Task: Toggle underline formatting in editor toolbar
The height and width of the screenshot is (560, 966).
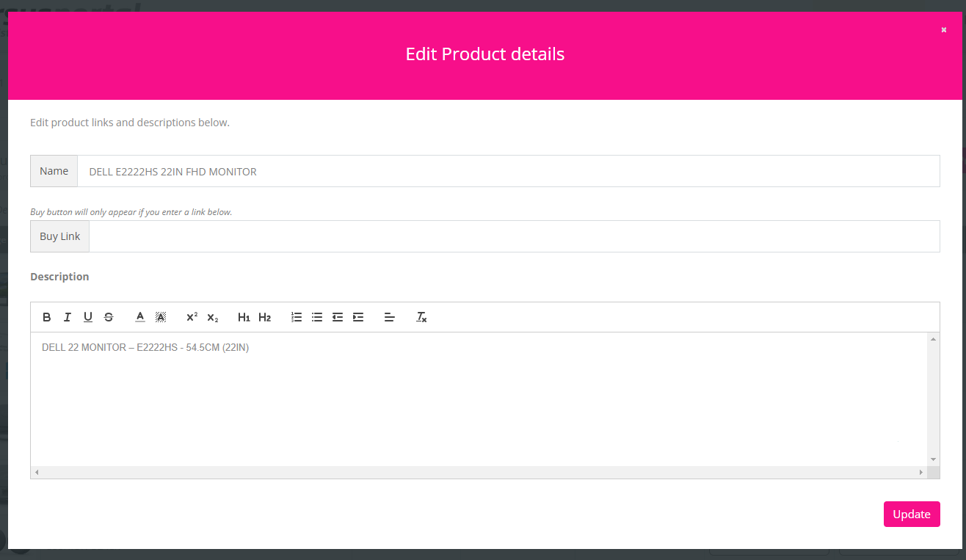Action: (x=88, y=317)
